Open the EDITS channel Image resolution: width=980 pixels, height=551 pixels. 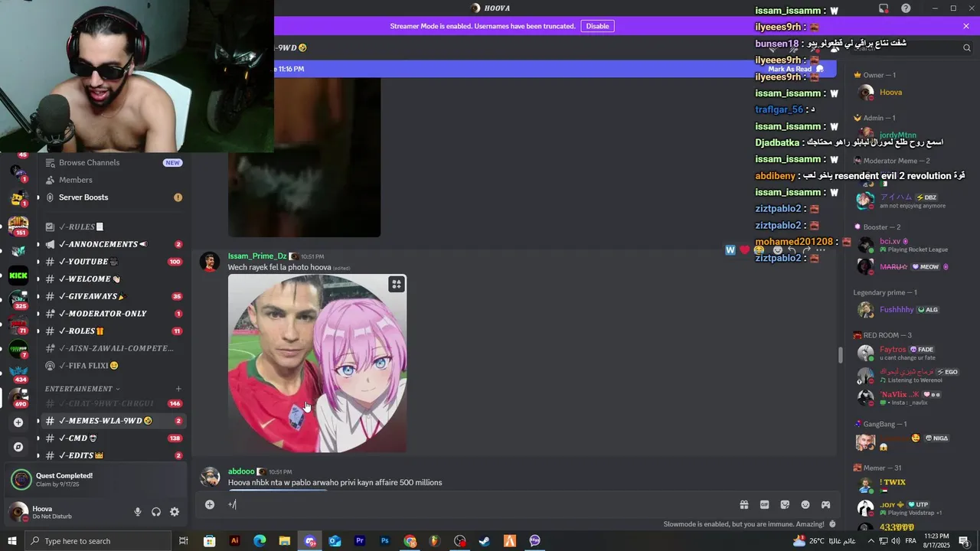pos(113,455)
